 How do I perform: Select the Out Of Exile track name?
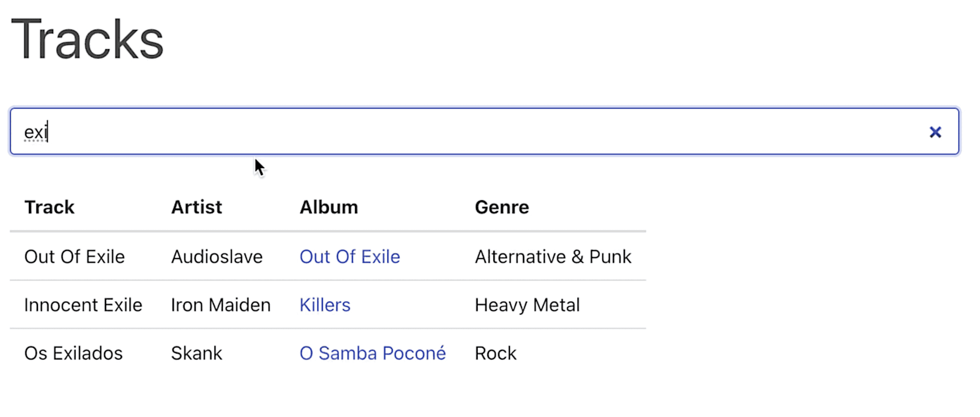coord(74,257)
